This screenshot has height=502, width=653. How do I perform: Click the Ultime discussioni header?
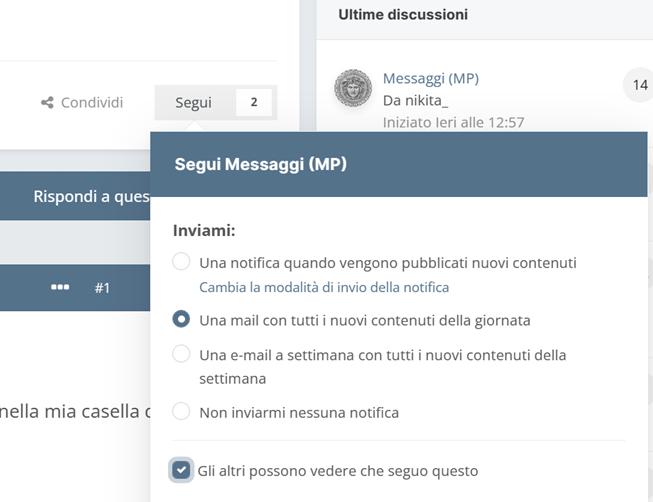[403, 15]
